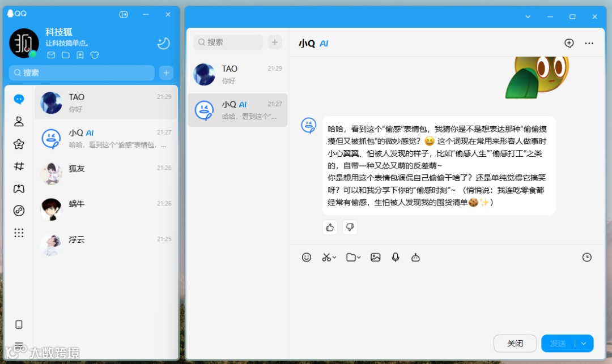Image resolution: width=612 pixels, height=364 pixels.
Task: Click the 科技狐 profile nickname
Action: click(x=59, y=32)
